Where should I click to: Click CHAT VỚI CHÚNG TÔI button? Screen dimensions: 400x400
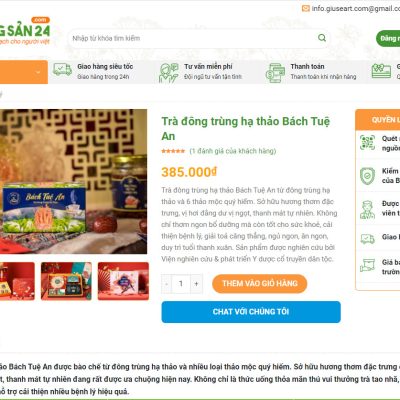point(251,312)
